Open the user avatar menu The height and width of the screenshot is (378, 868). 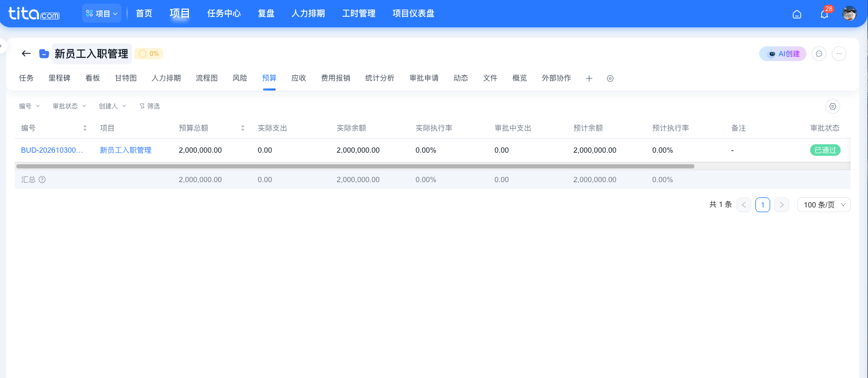point(850,14)
